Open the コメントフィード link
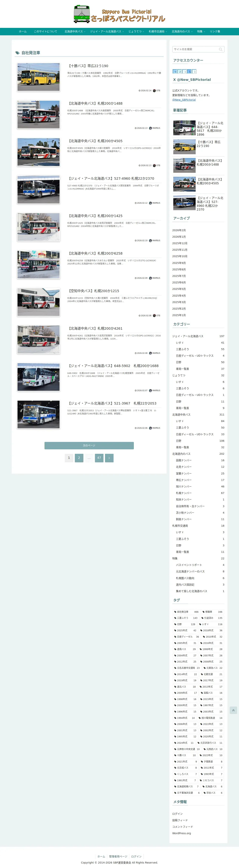Screen dimensions: 239x868 [x=183, y=827]
